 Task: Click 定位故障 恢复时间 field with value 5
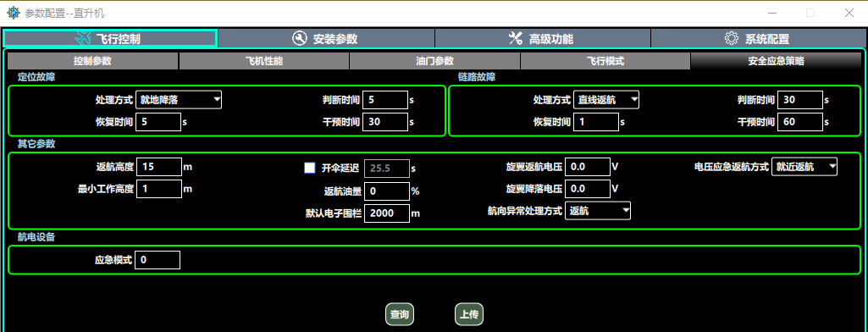[158, 122]
